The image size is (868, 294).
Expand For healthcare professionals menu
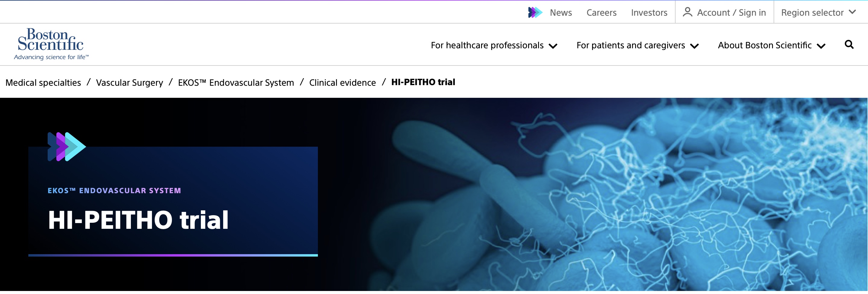(x=494, y=45)
